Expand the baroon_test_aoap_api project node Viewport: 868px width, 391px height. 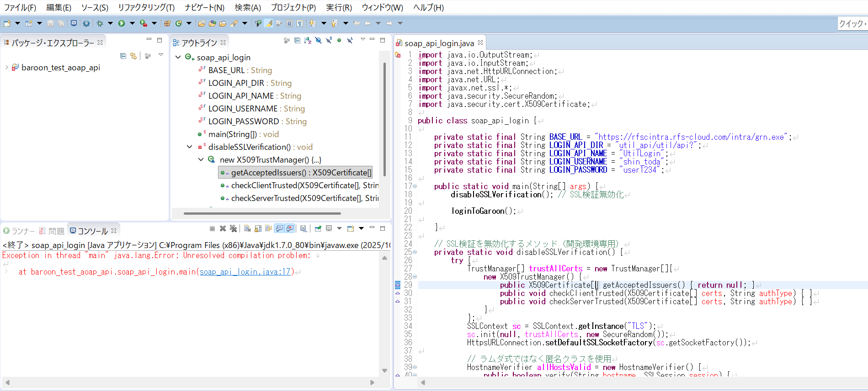point(6,68)
